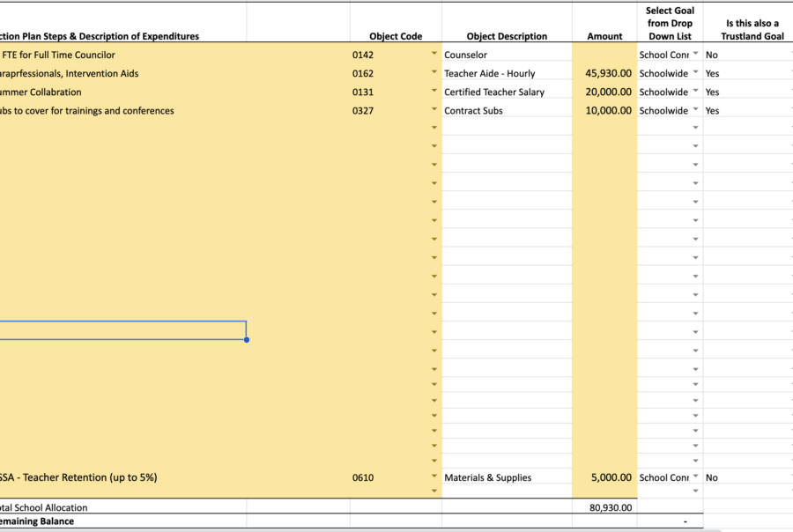Click the Yes Trustland value in Certified Teacher row
This screenshot has width=793, height=532.
click(712, 92)
